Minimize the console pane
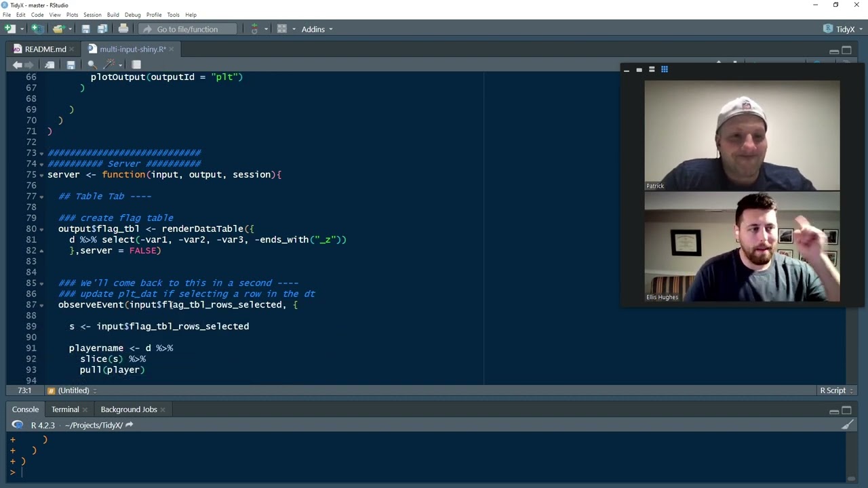Screen dimensions: 868x488 [x=834, y=411]
